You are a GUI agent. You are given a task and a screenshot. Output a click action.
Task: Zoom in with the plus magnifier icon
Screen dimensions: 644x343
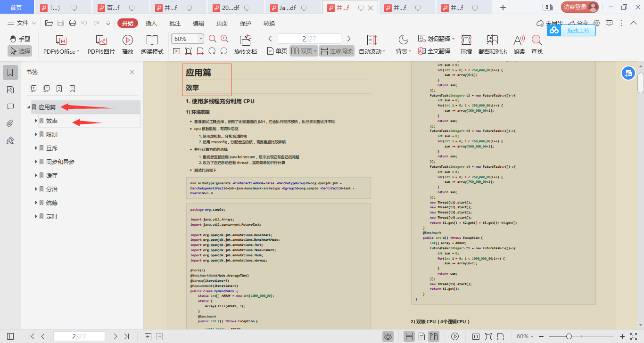224,39
